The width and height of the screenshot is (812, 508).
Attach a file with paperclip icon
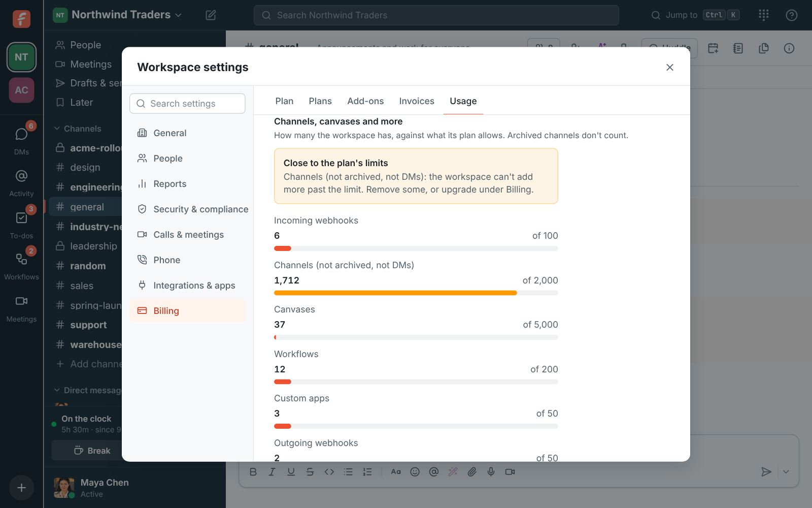(472, 472)
